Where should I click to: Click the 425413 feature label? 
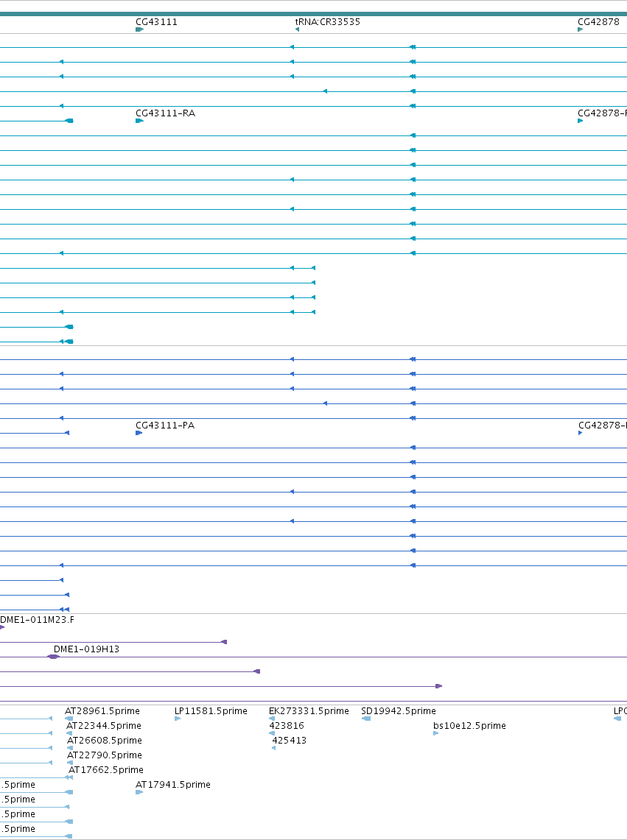click(x=290, y=741)
